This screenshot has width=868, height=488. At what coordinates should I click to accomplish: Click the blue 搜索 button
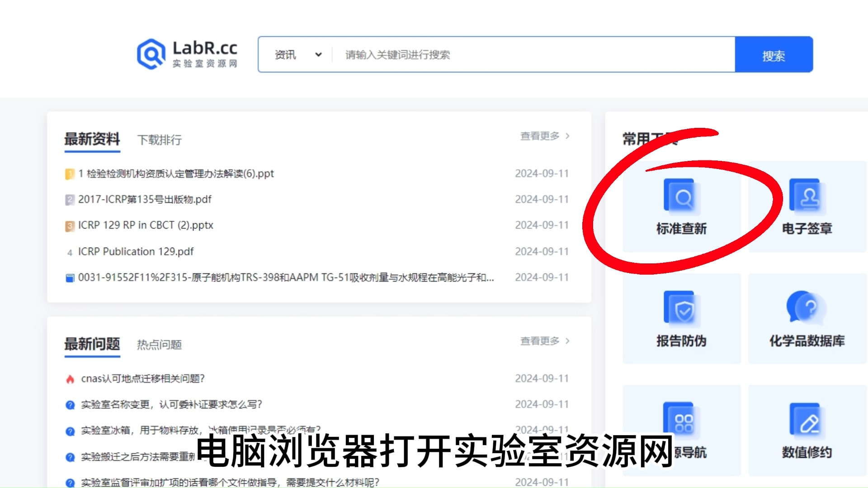(774, 55)
